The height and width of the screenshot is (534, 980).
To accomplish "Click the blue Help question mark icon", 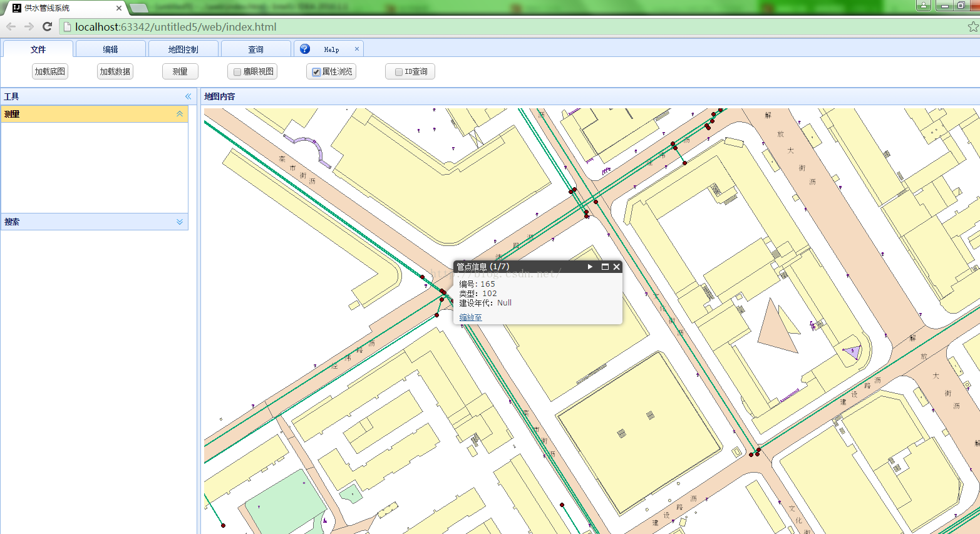I will click(x=305, y=49).
